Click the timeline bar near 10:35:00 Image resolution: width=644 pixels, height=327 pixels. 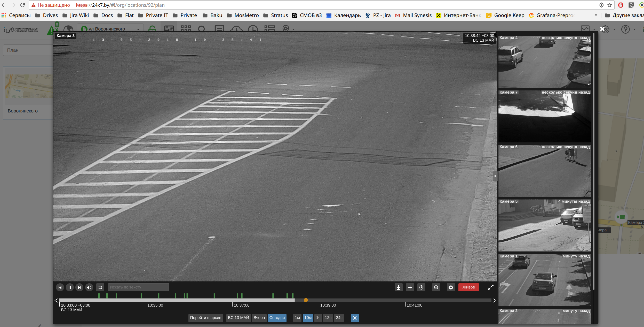click(x=146, y=300)
